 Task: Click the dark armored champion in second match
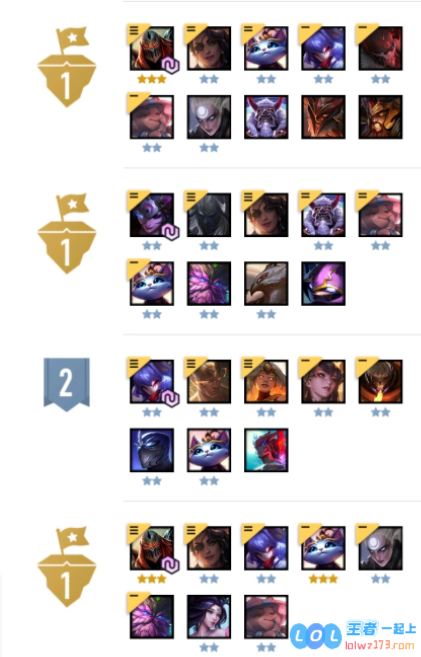209,215
